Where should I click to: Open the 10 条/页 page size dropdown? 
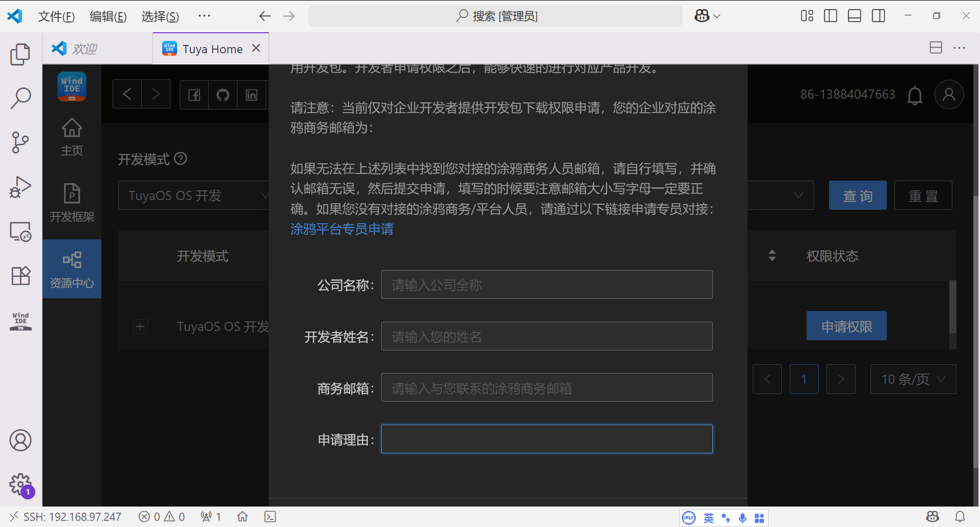coord(913,379)
